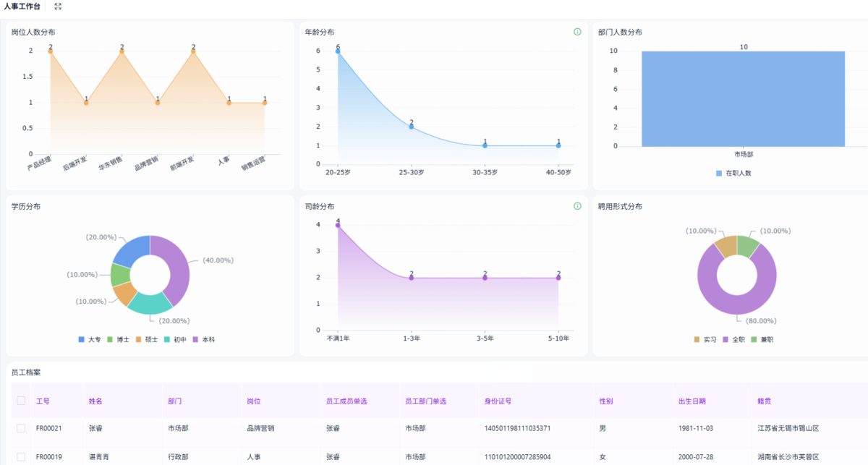
Task: Click the fullscreen expand icon beside 人事工作台
Action: [x=58, y=6]
